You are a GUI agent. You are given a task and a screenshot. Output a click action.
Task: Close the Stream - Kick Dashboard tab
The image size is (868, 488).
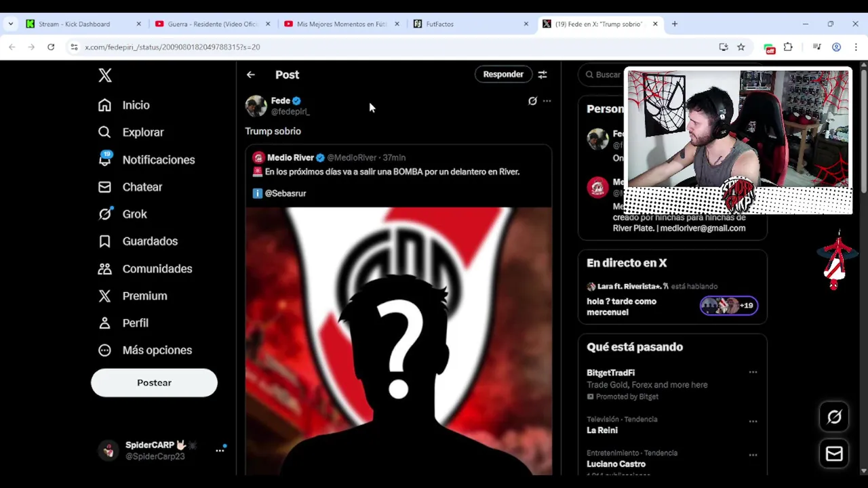[138, 24]
